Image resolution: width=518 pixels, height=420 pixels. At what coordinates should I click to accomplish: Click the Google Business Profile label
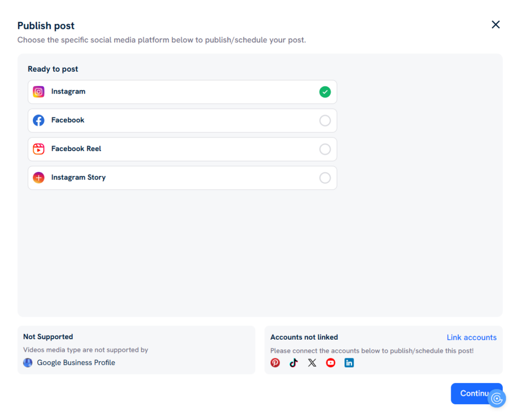(x=76, y=363)
